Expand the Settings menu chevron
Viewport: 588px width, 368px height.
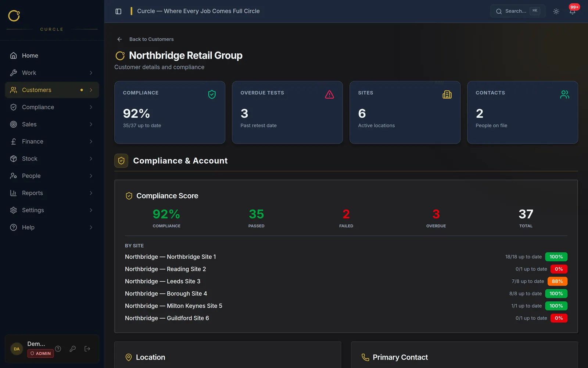91,210
